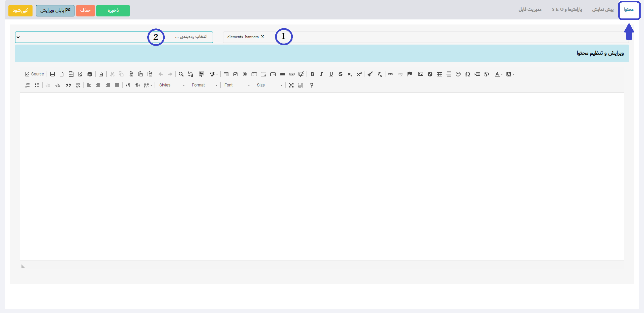Toggle italic formatting
The image size is (644, 313).
322,74
